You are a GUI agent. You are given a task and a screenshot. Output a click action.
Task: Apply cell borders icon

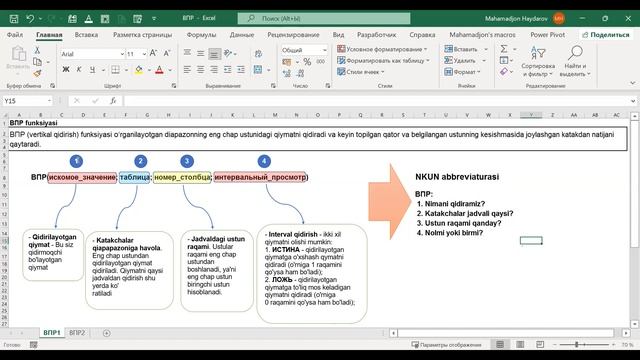tap(116, 70)
